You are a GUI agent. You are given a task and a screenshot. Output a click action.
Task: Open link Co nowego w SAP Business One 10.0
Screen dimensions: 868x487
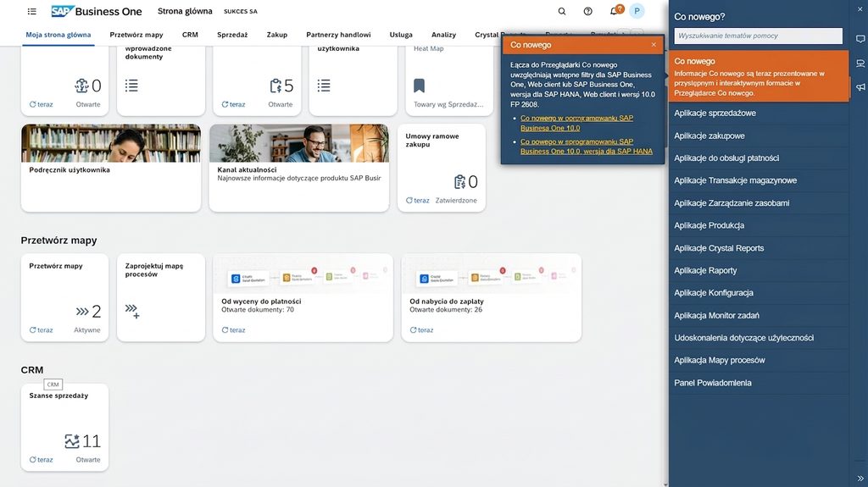coord(576,123)
